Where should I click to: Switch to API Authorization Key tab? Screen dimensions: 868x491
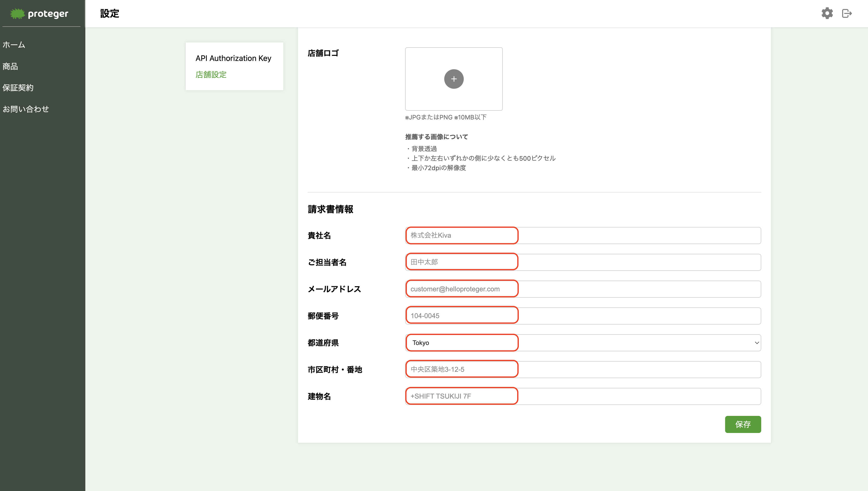pos(233,58)
